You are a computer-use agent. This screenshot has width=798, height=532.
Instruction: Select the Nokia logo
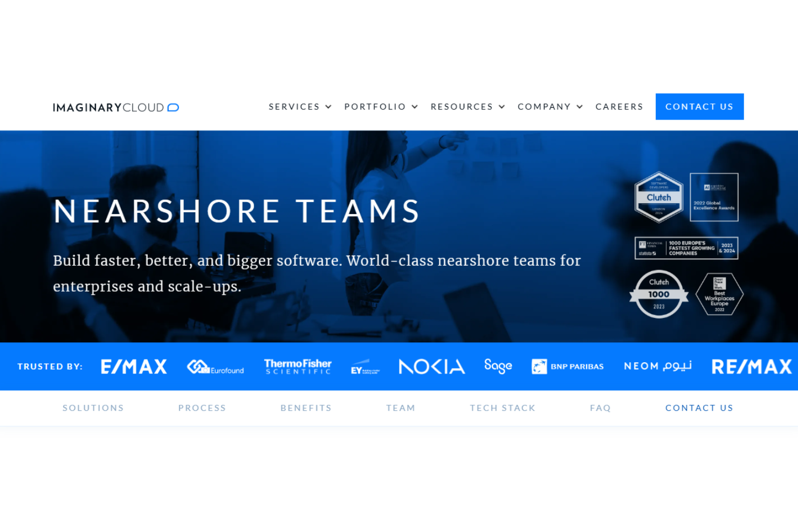432,366
